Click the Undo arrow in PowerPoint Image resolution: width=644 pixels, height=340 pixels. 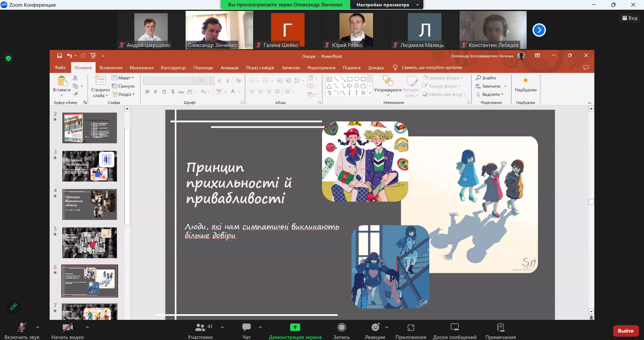click(69, 56)
